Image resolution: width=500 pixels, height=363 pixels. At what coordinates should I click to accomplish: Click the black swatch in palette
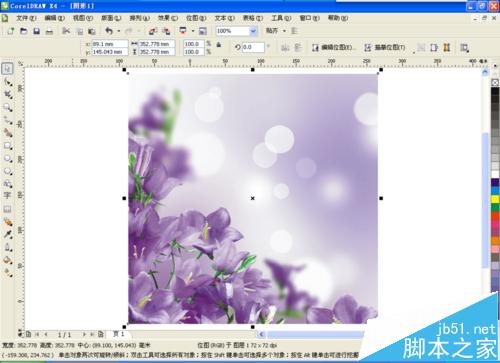pos(495,91)
